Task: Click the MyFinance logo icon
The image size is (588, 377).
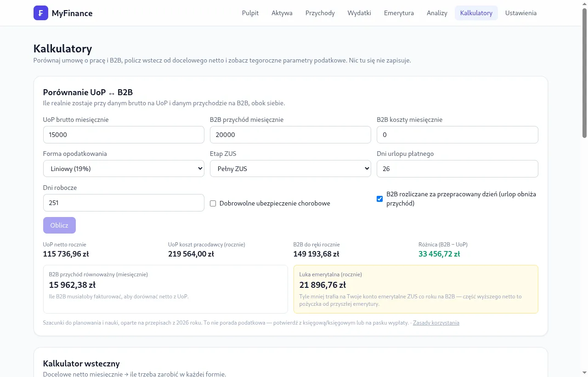Action: (41, 13)
